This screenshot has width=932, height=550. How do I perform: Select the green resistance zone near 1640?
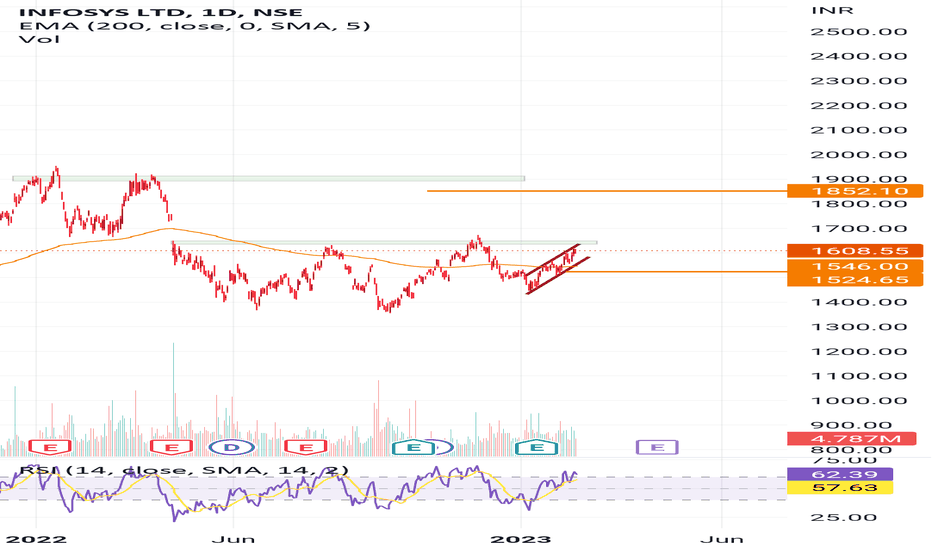(x=385, y=242)
